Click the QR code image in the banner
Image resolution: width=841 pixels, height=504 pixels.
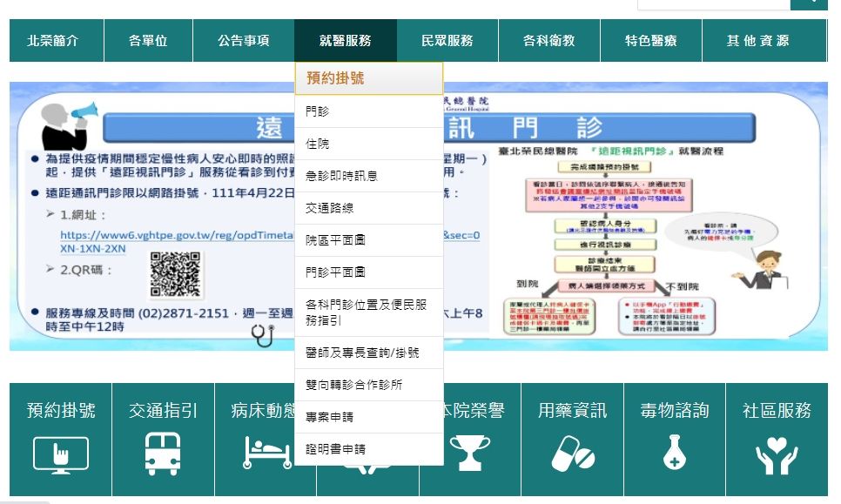click(177, 275)
